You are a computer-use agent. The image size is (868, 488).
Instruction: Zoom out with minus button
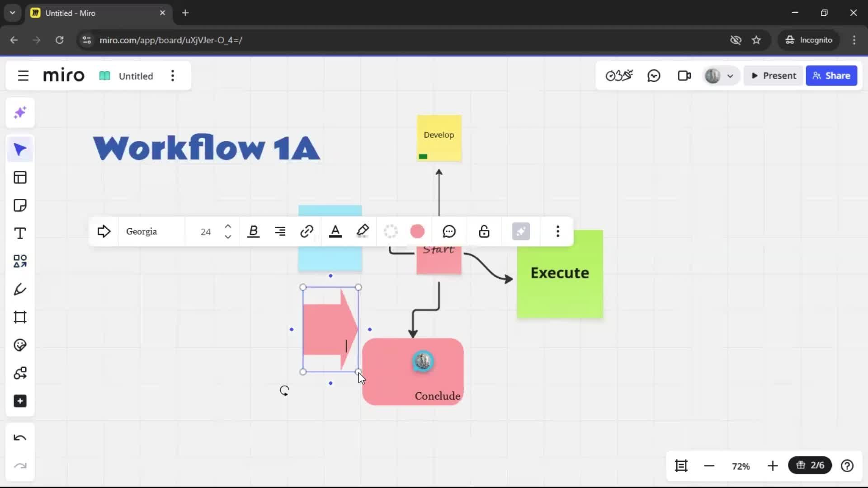pyautogui.click(x=709, y=465)
